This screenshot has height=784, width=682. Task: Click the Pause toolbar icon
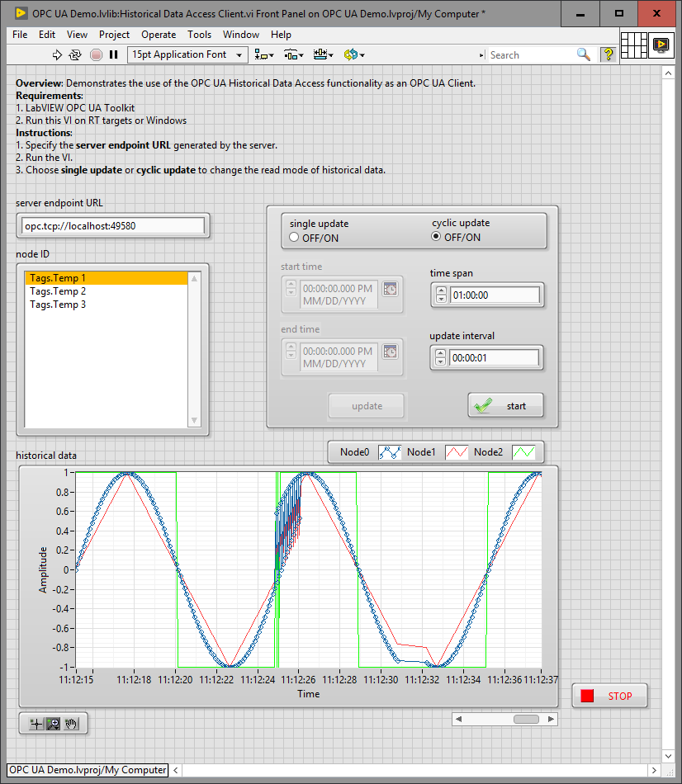(114, 54)
